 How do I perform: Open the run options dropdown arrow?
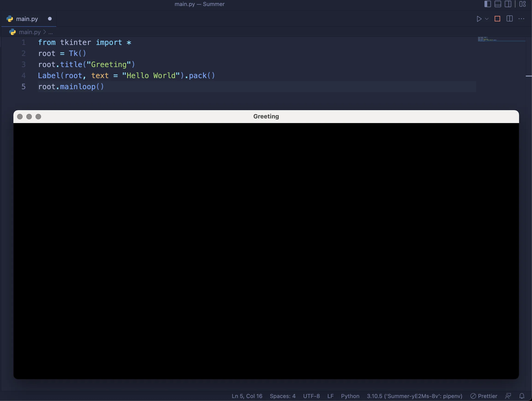(487, 19)
